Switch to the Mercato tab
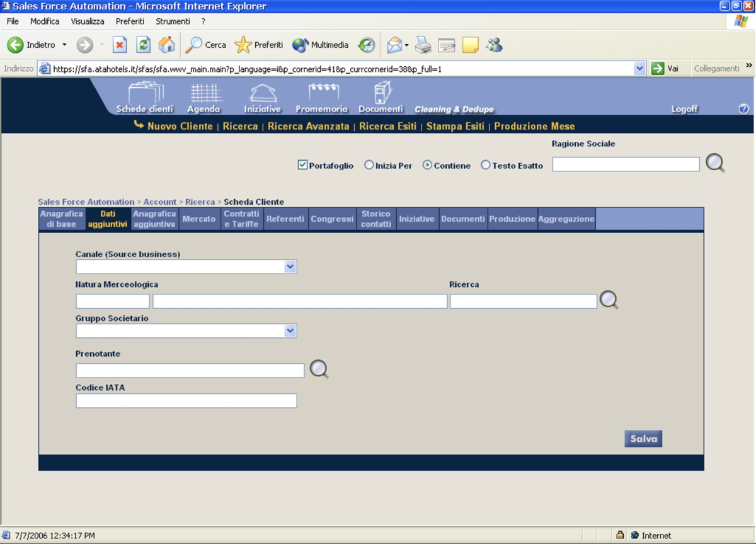Viewport: 756px width, 544px height. (x=199, y=219)
